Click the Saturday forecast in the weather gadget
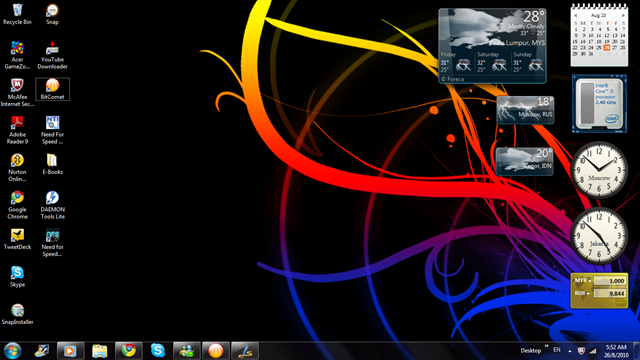Screen dimensions: 640x360 tap(492, 62)
